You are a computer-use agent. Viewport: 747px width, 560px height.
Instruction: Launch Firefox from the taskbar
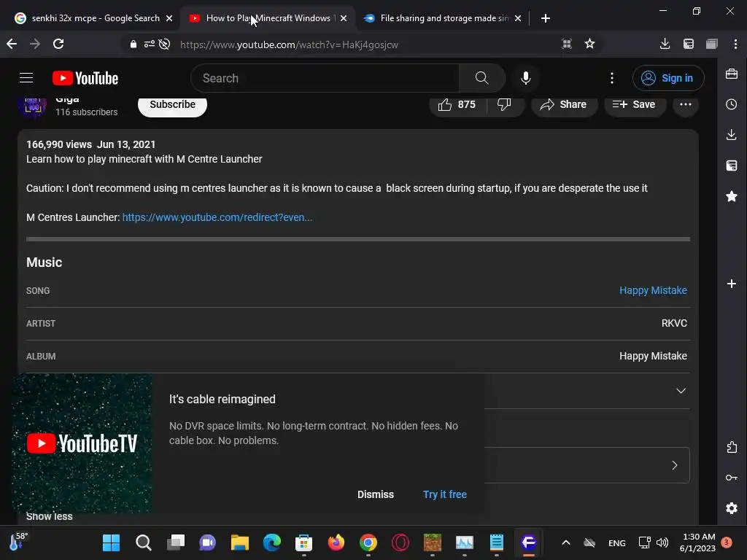click(336, 542)
